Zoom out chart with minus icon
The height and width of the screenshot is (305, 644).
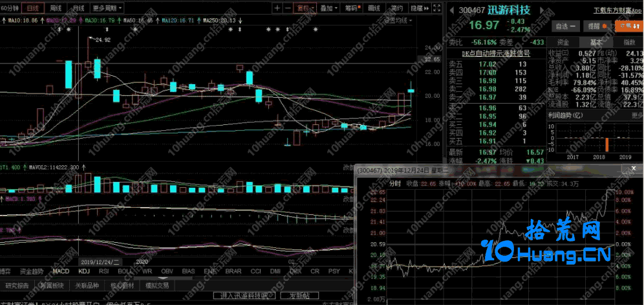288,8
